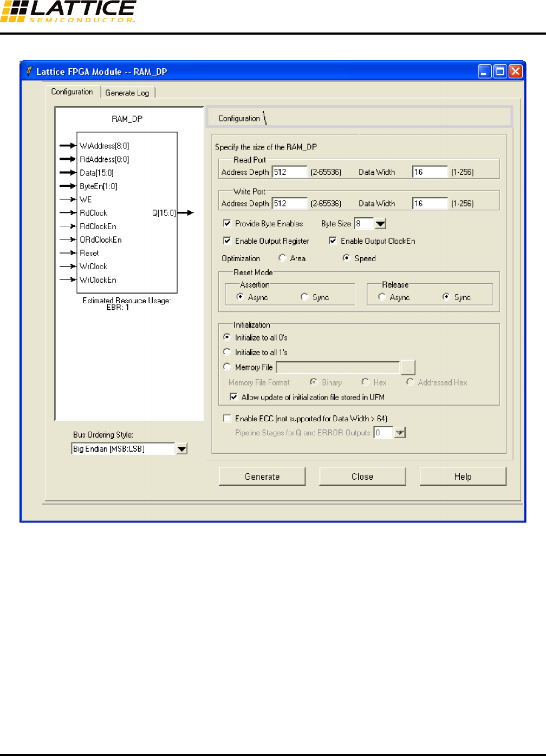Select the Memory File radio option
The width and height of the screenshot is (546, 756).
coord(227,367)
